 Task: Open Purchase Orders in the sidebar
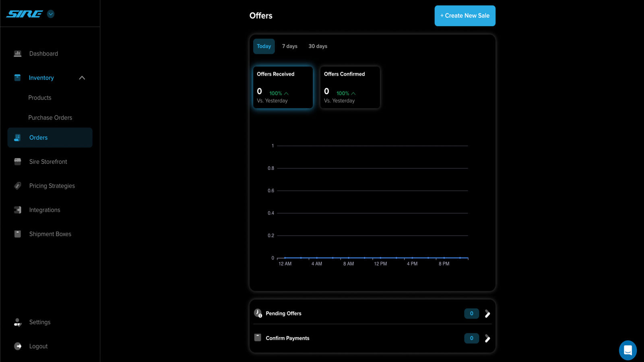[x=50, y=118]
